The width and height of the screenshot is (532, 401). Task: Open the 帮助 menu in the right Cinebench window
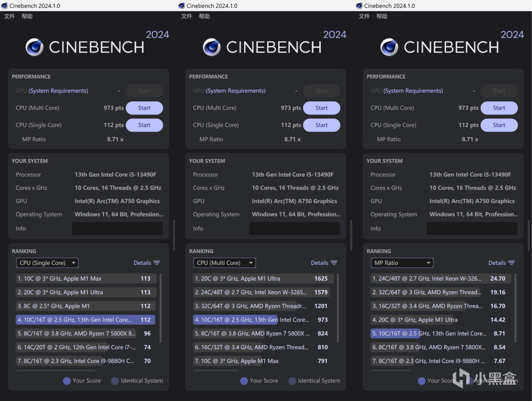(x=382, y=16)
